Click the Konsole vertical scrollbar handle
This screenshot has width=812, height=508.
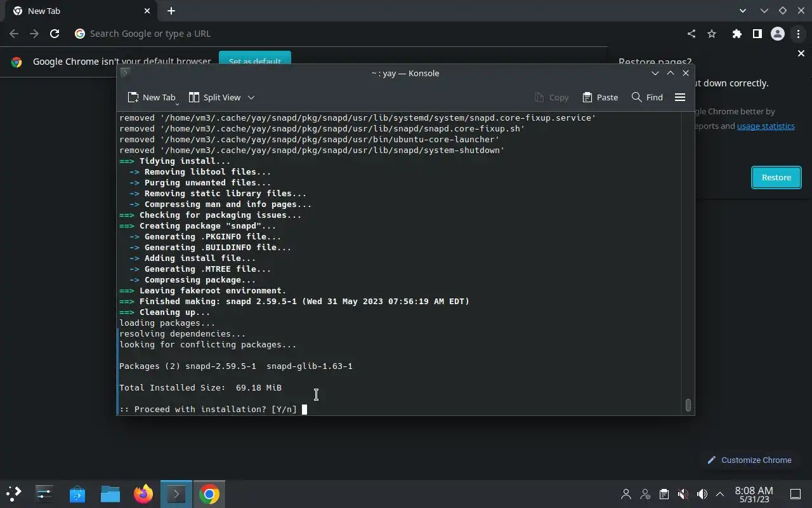[x=688, y=404]
